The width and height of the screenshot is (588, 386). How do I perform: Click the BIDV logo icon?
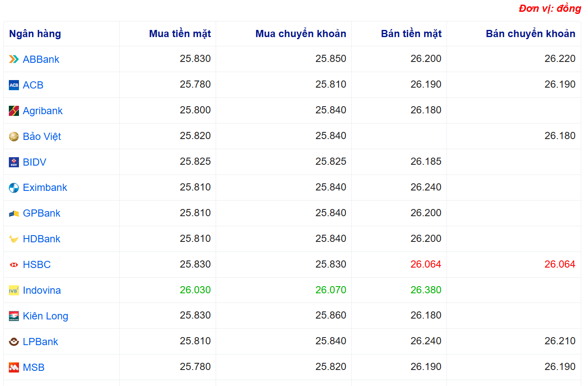(x=14, y=162)
